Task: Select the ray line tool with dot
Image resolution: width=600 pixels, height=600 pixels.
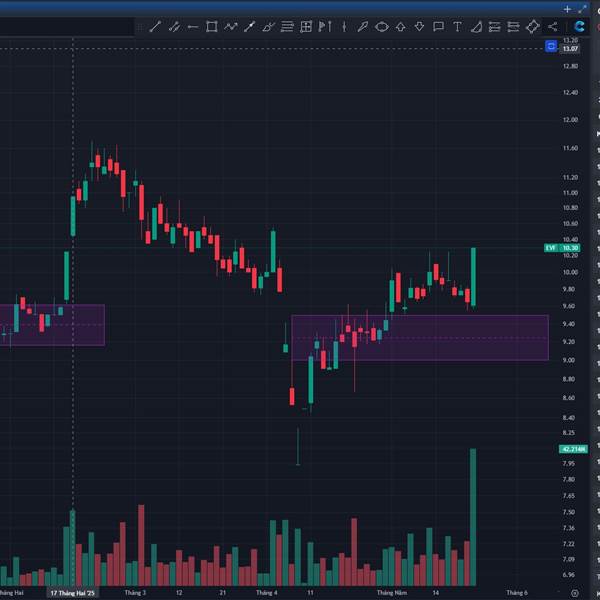Action: 249,27
